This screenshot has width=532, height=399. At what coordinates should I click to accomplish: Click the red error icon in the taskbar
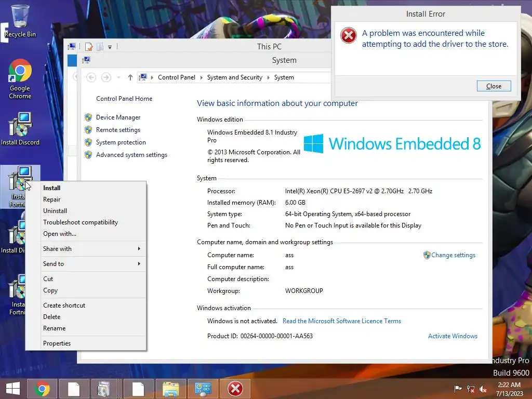235,389
